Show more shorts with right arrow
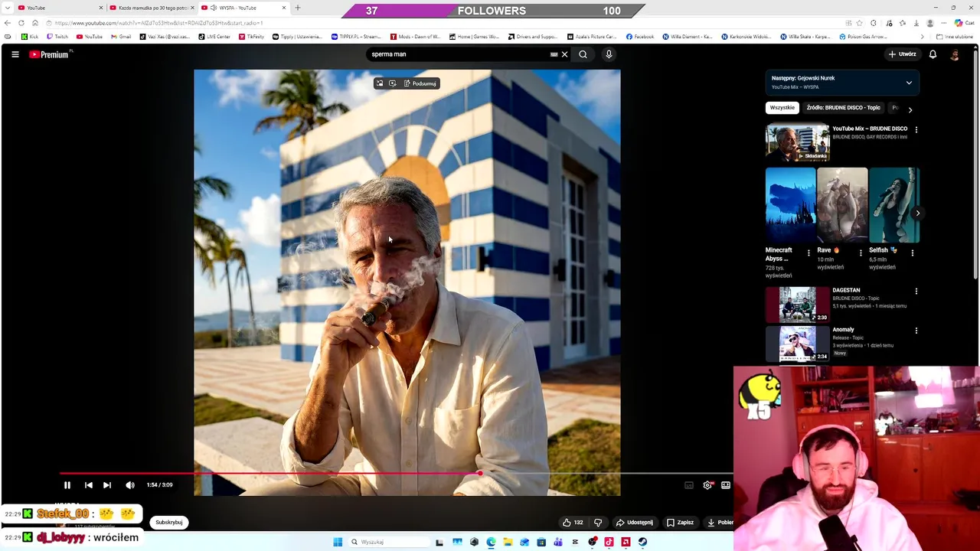The image size is (980, 551). coord(917,214)
